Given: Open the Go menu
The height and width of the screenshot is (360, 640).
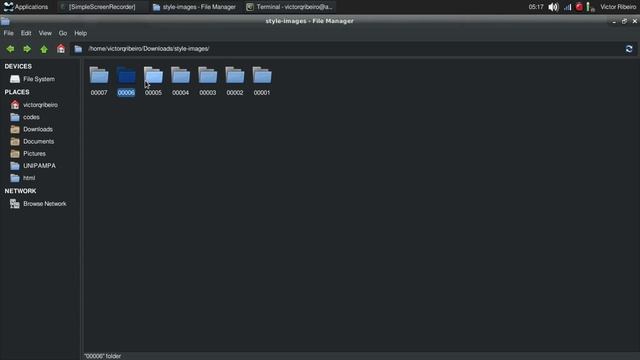Looking at the screenshot, I should coord(62,33).
